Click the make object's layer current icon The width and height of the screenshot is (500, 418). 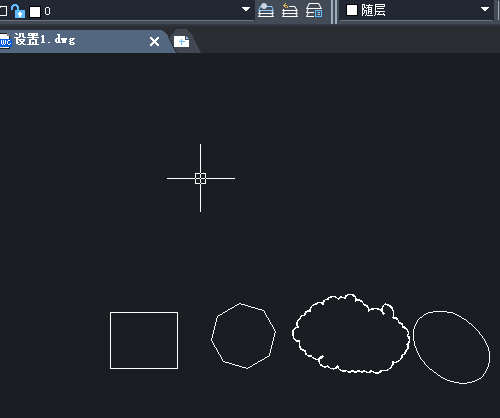266,10
